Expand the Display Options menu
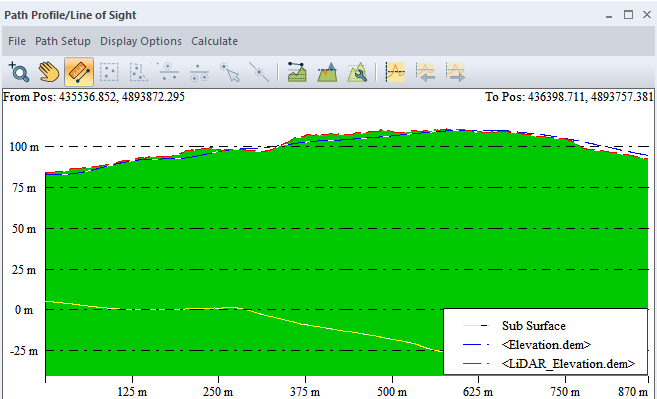Viewport: 657px width, 399px height. pos(141,41)
